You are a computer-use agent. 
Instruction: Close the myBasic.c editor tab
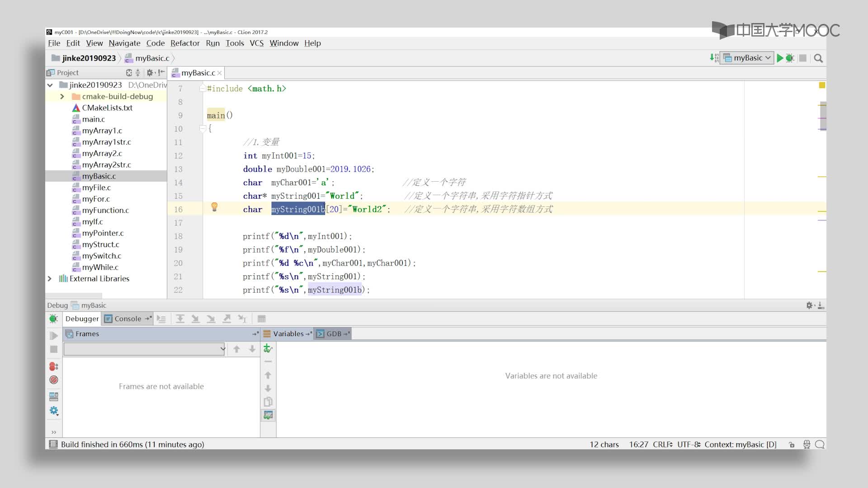(x=219, y=73)
